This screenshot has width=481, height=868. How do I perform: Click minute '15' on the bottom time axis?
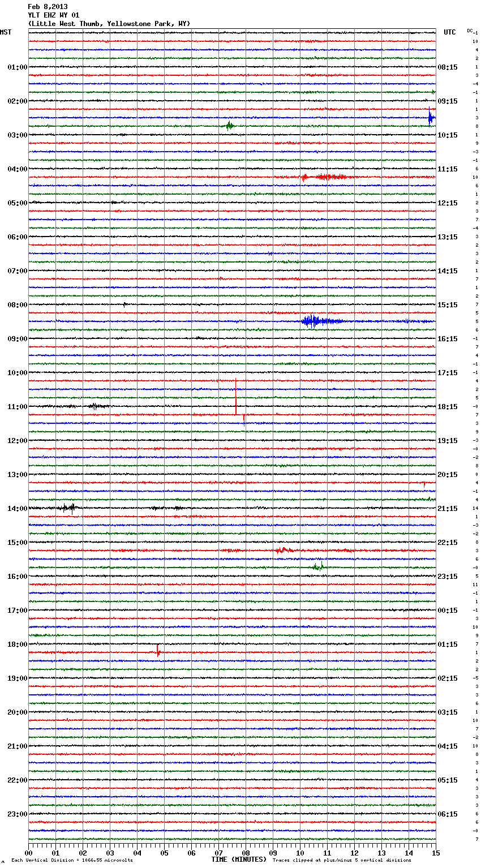point(436,853)
